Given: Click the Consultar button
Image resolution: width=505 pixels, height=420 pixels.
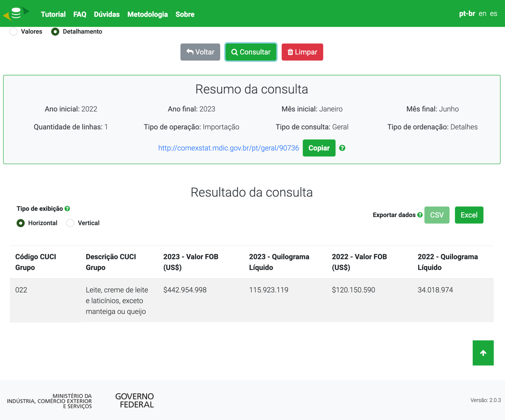Looking at the screenshot, I should pyautogui.click(x=251, y=52).
